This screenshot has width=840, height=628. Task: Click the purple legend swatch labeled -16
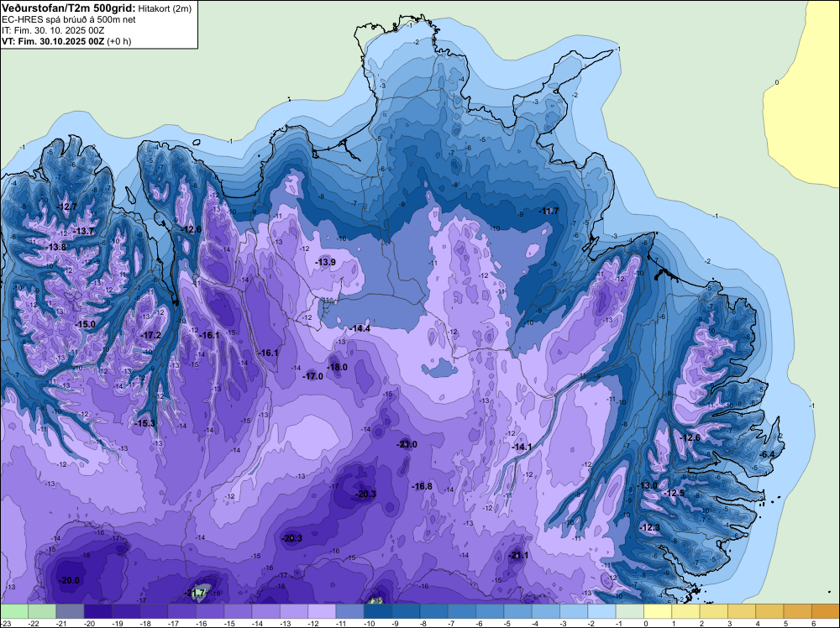[x=210, y=611]
